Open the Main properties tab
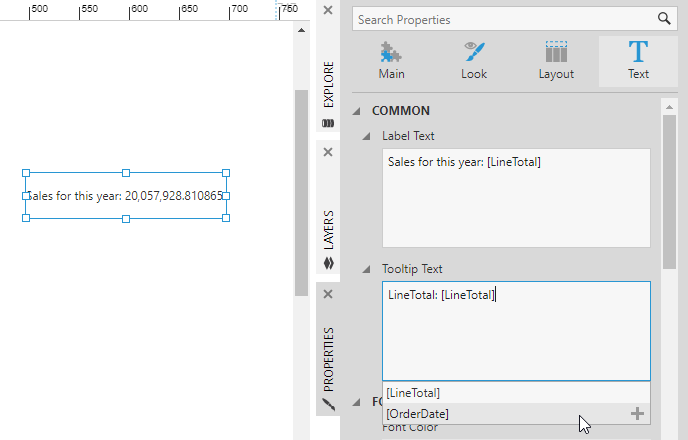Screen dimensions: 688x440 (x=392, y=61)
